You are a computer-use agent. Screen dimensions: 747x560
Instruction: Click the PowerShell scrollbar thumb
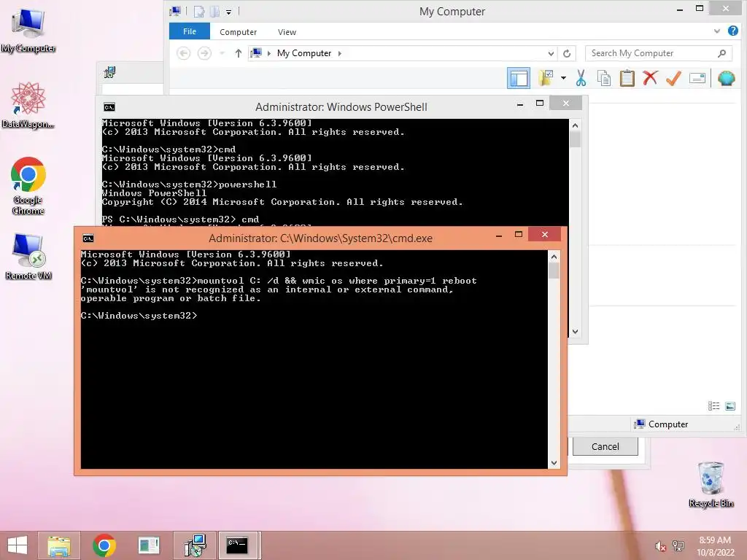click(575, 139)
